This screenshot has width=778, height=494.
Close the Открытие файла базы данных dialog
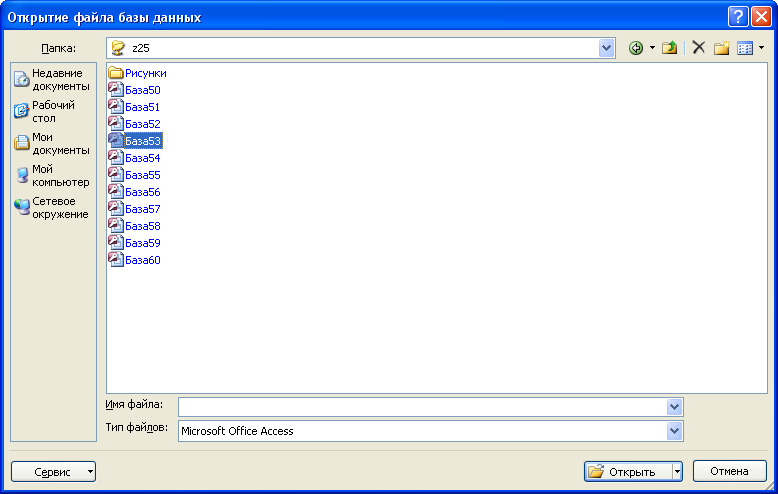click(x=761, y=17)
